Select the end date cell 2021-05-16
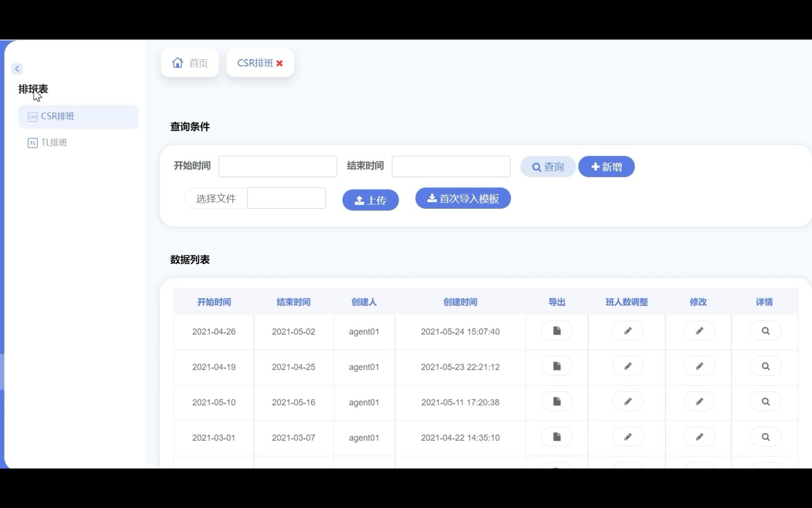 [294, 402]
